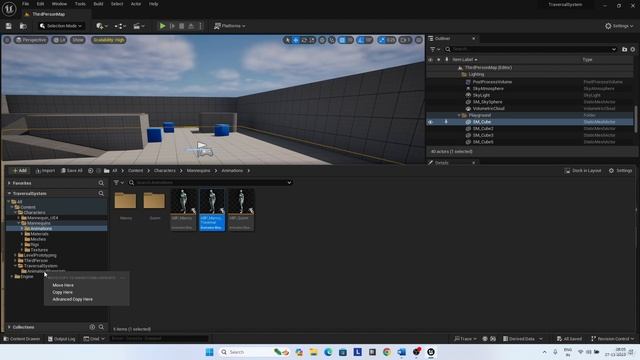Sort Outliner by Item Label column
The image size is (640, 360).
pos(464,60)
